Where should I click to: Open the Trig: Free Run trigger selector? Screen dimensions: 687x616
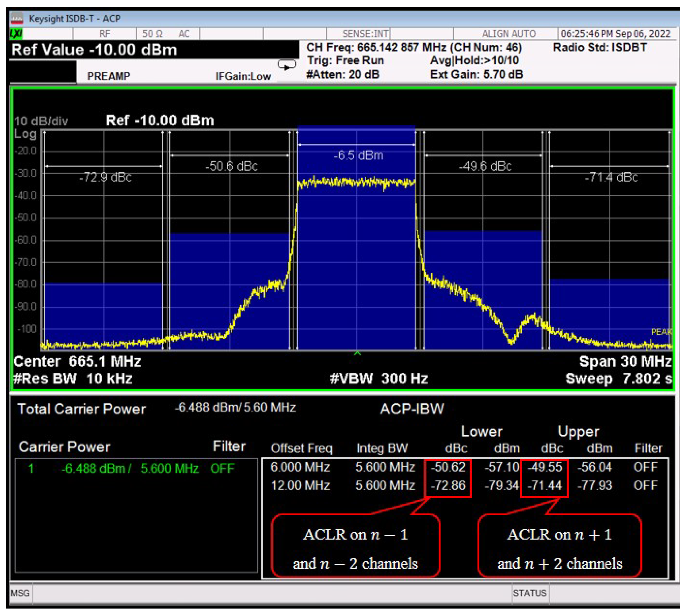click(346, 60)
